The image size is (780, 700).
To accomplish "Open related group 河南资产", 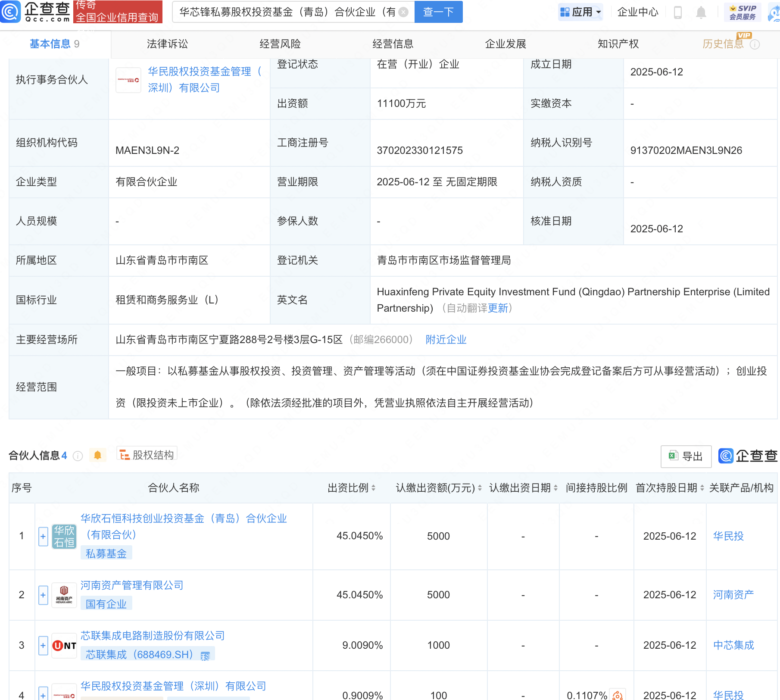I will point(733,595).
